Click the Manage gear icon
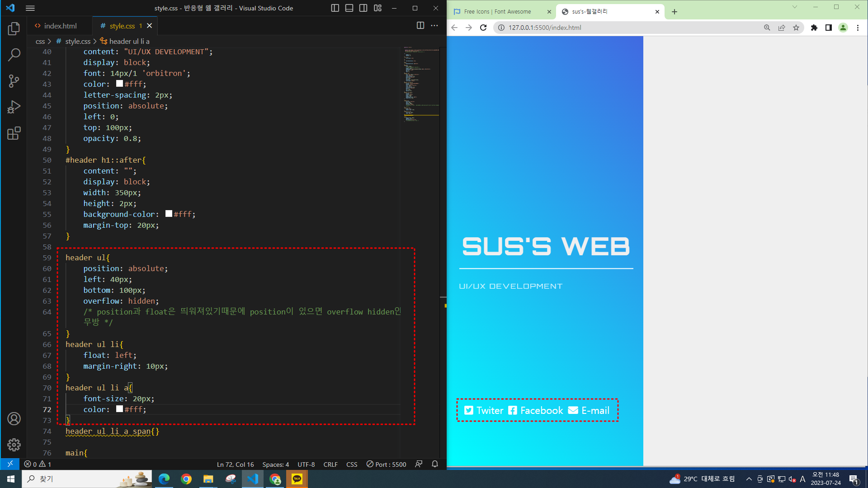 tap(14, 445)
